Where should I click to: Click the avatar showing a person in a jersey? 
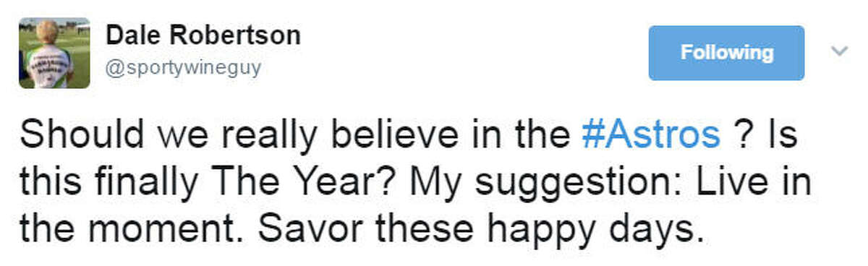tap(54, 53)
